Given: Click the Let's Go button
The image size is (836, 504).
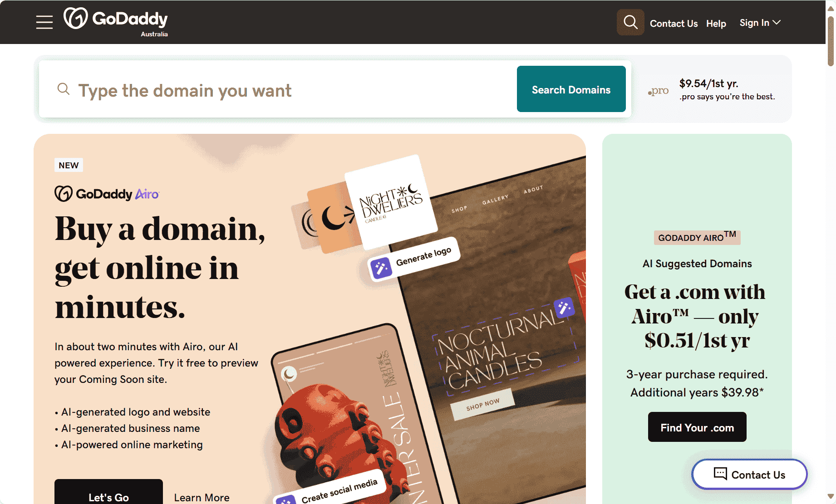Looking at the screenshot, I should coord(108,493).
